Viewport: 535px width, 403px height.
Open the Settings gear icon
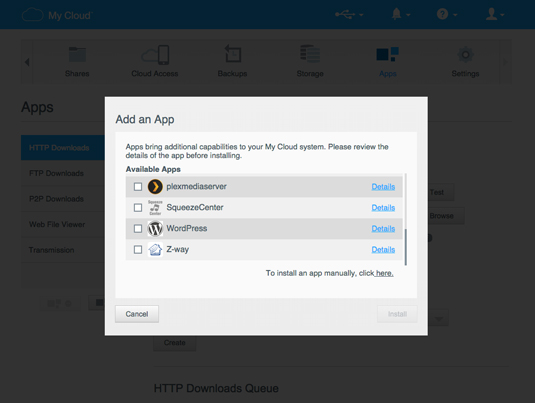coord(465,55)
